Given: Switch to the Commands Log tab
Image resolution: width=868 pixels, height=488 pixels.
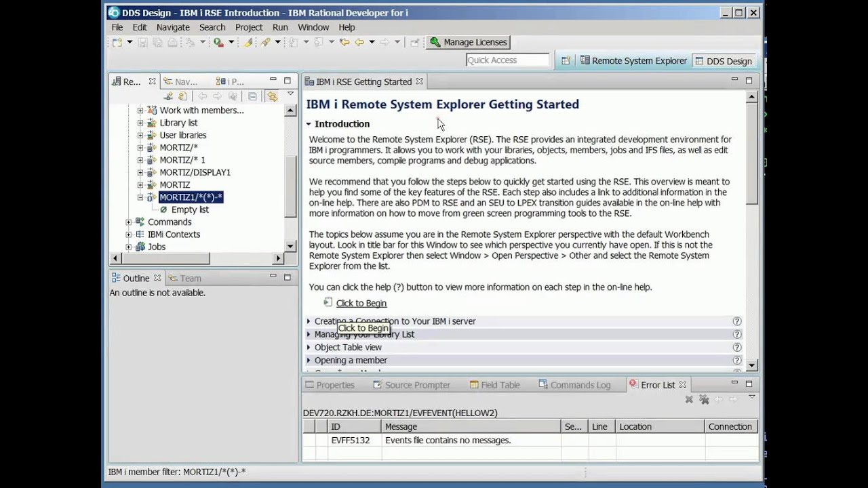Looking at the screenshot, I should pyautogui.click(x=574, y=384).
